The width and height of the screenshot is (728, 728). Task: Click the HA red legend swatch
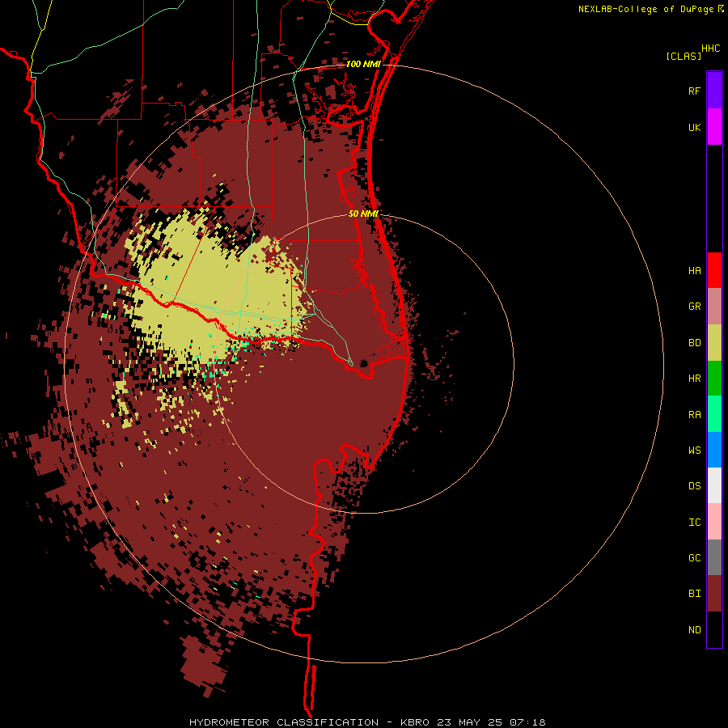(x=714, y=270)
